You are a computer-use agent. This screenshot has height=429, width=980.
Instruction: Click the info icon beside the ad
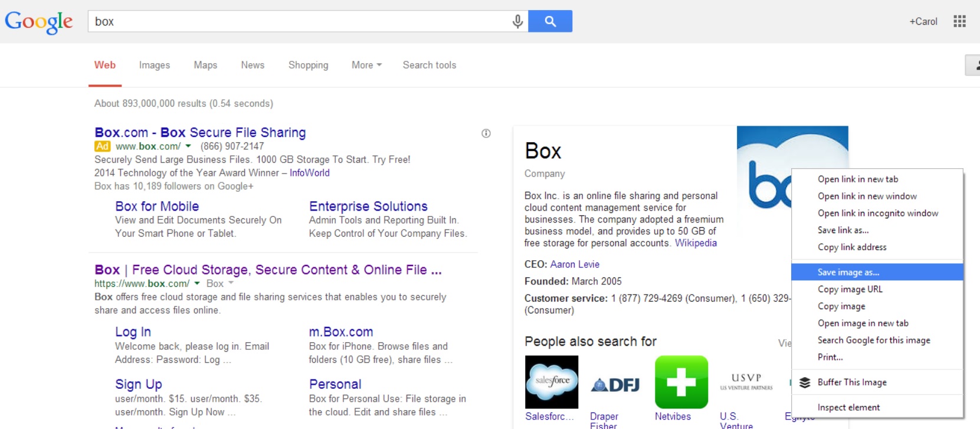pyautogui.click(x=486, y=133)
